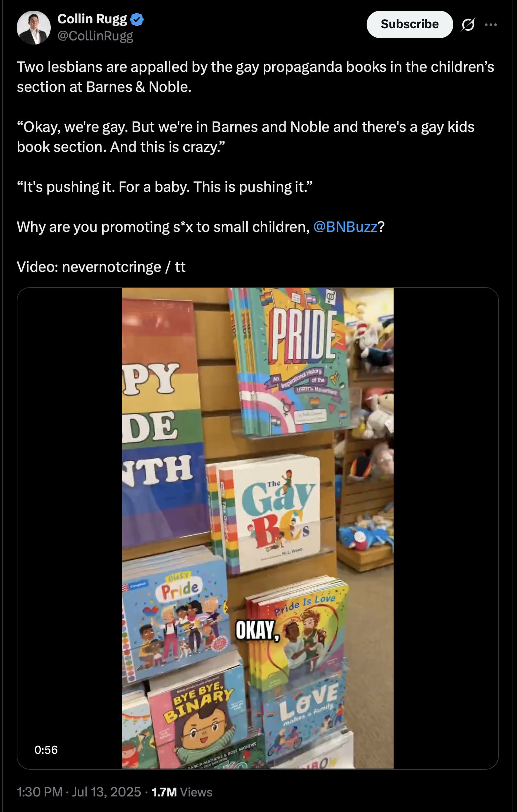The image size is (517, 812).
Task: Open the three-dot more options menu
Action: 491,25
